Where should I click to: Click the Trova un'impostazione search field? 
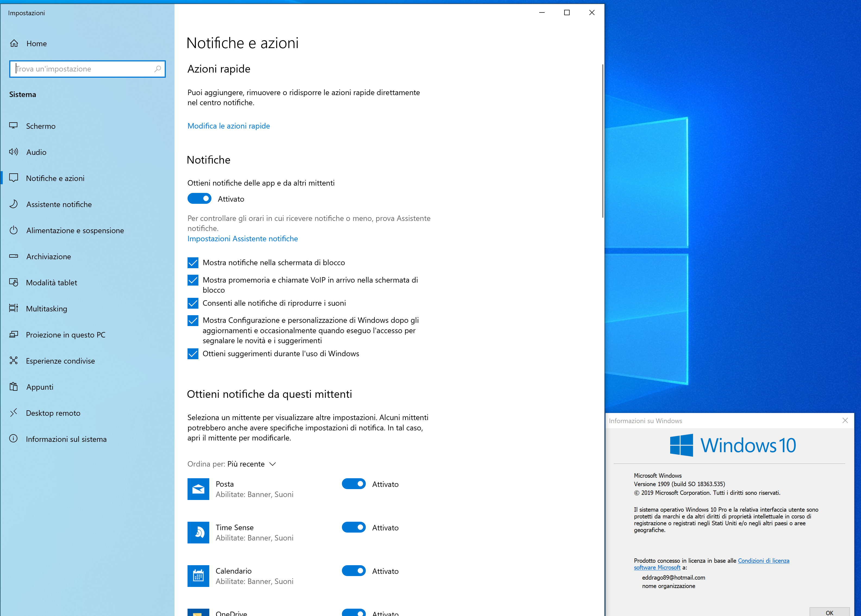[87, 69]
